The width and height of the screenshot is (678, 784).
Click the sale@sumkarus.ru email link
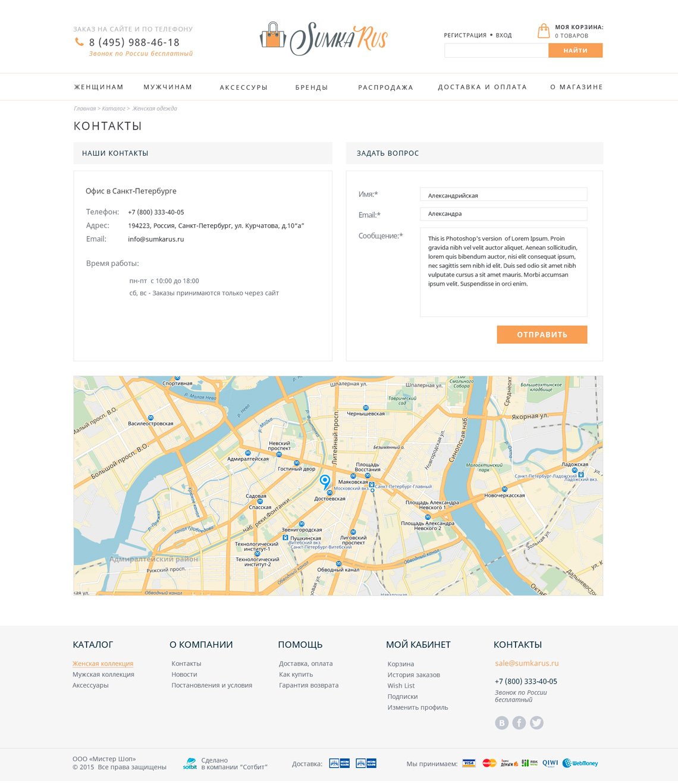[x=527, y=663]
